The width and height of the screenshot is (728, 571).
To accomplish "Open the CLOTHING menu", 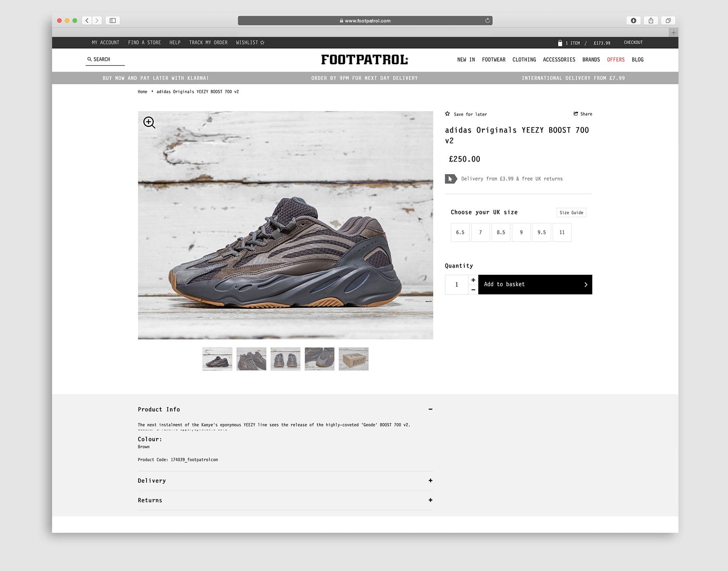I will pyautogui.click(x=524, y=60).
